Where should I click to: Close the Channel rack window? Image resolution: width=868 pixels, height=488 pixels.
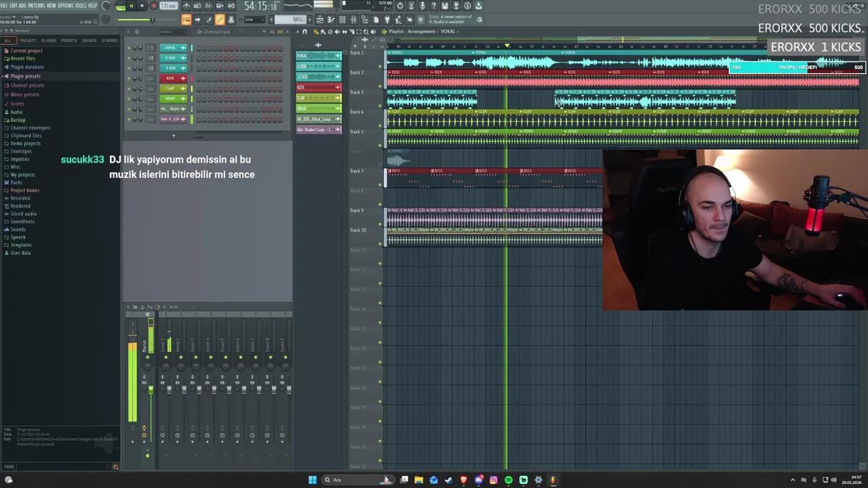[x=288, y=32]
